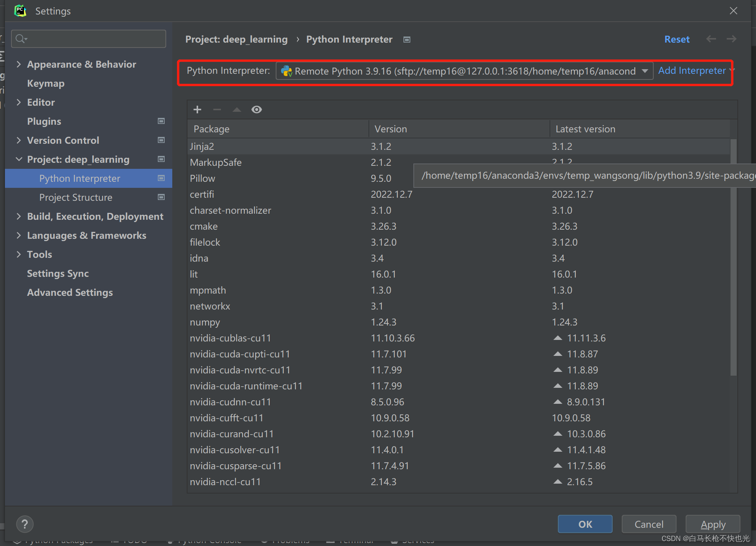Click project-level icon beside Plugins

pyautogui.click(x=161, y=121)
